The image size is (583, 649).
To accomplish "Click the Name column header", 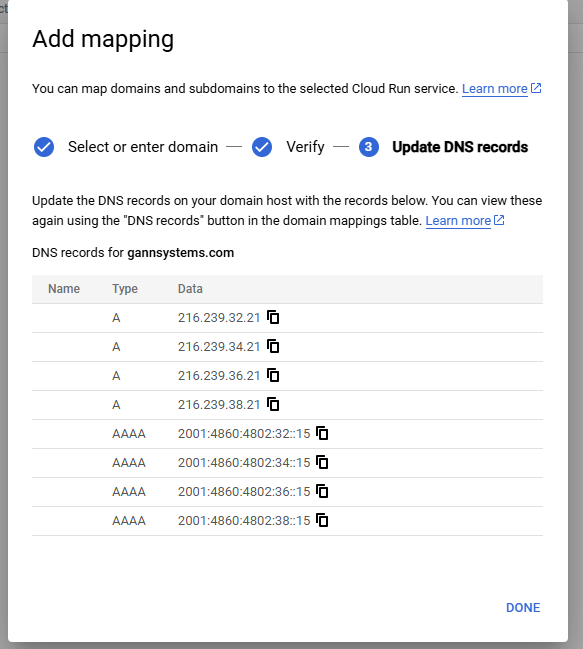I will point(64,289).
